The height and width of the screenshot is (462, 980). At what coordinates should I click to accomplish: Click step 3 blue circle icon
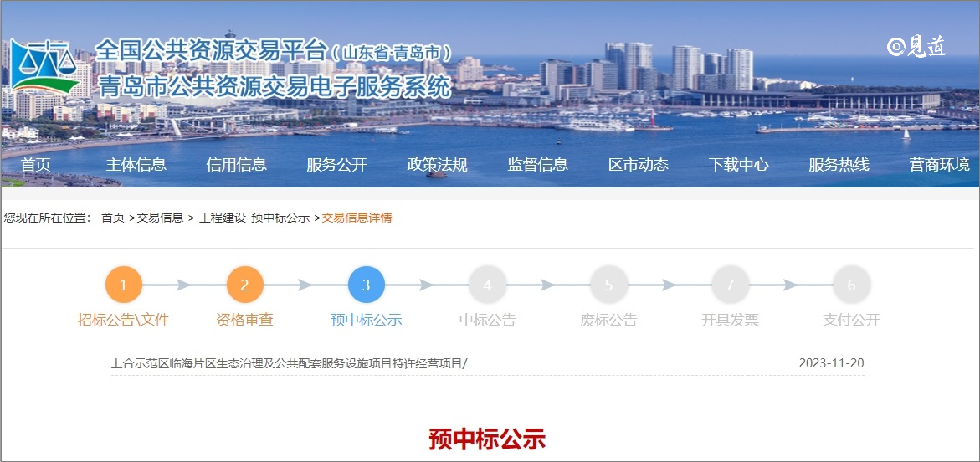click(x=366, y=285)
